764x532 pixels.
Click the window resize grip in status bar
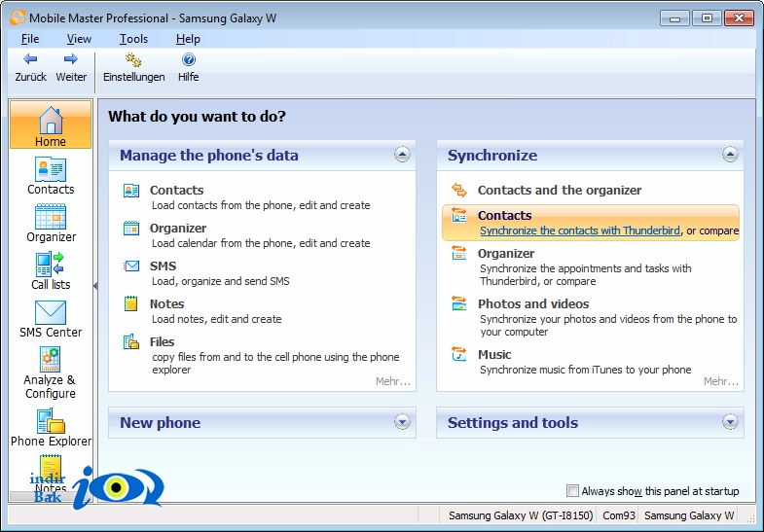750,517
